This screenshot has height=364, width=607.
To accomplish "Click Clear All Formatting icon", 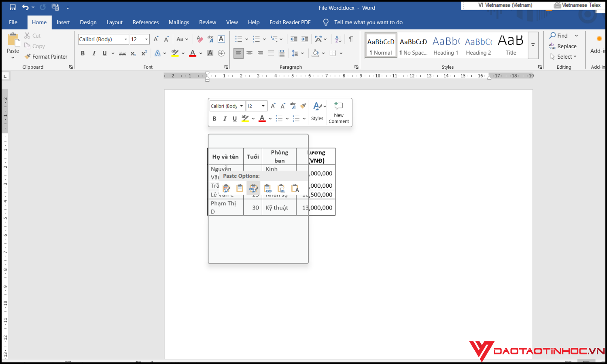I will (200, 39).
